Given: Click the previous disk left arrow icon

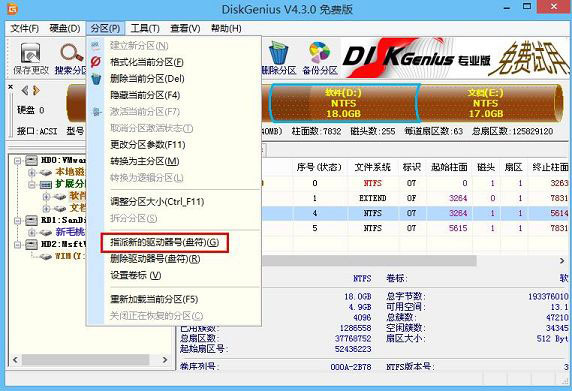Looking at the screenshot, I should coord(25,90).
